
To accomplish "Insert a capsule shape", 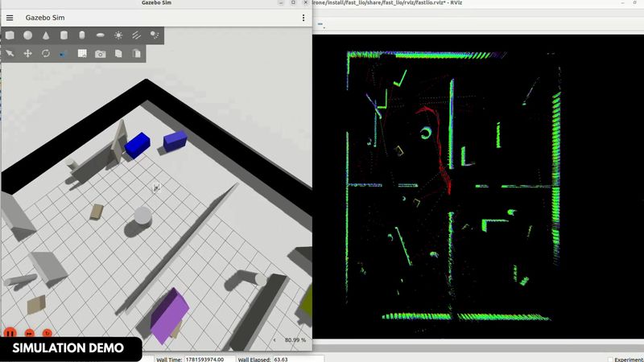I will point(82,35).
